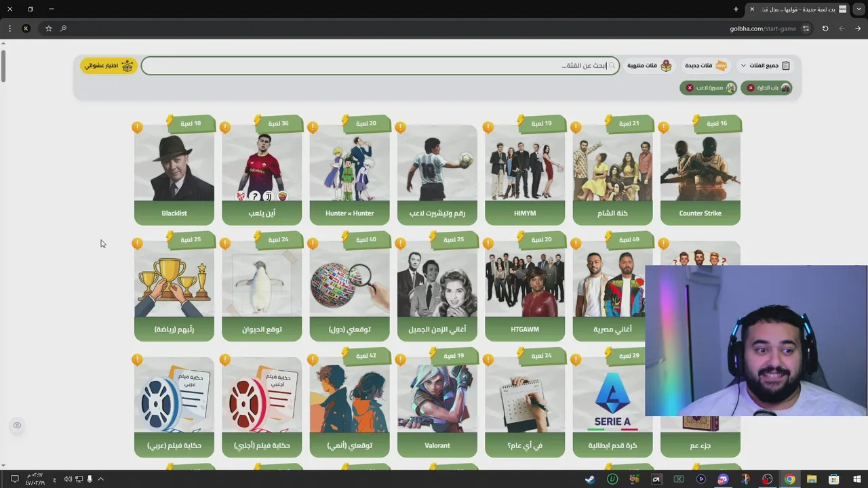Image resolution: width=868 pixels, height=488 pixels.
Task: Open the Chrome profile K avatar
Action: tap(26, 28)
